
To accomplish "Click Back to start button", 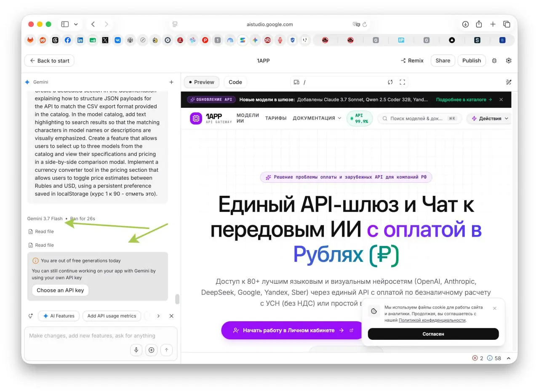I will pos(49,61).
